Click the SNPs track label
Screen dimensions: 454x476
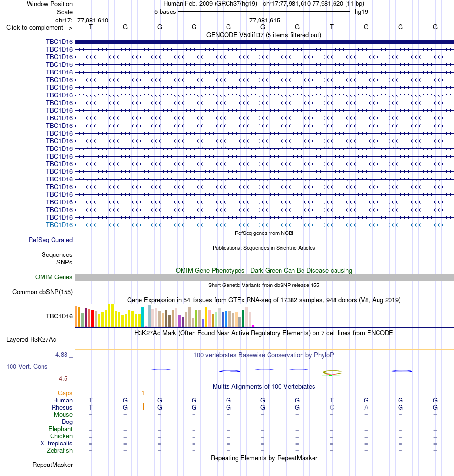pos(64,262)
